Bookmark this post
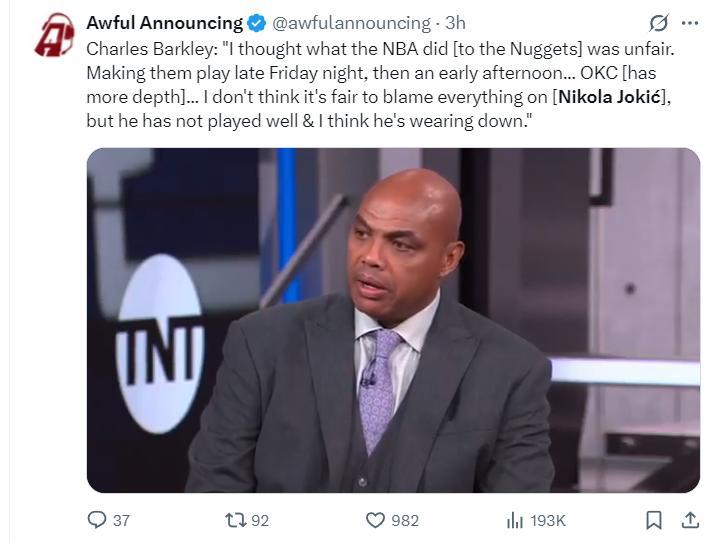 [654, 520]
